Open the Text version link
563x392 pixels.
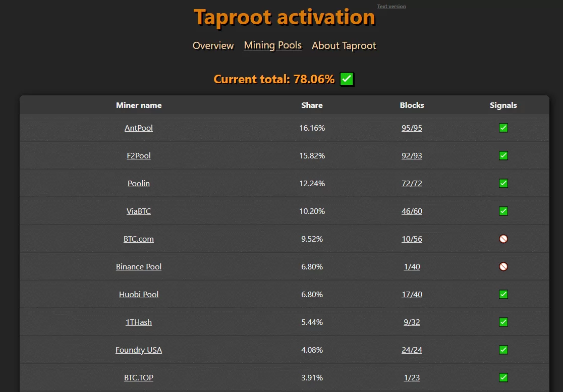[x=391, y=7]
